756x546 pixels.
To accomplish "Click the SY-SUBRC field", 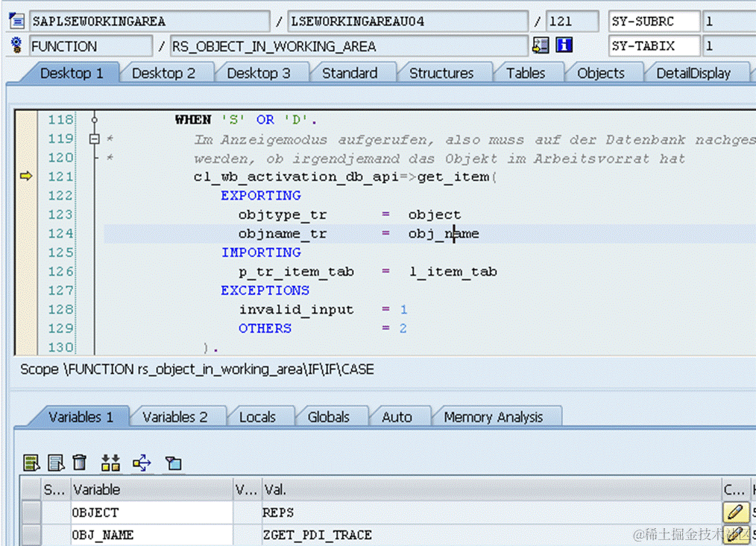I will (x=655, y=21).
